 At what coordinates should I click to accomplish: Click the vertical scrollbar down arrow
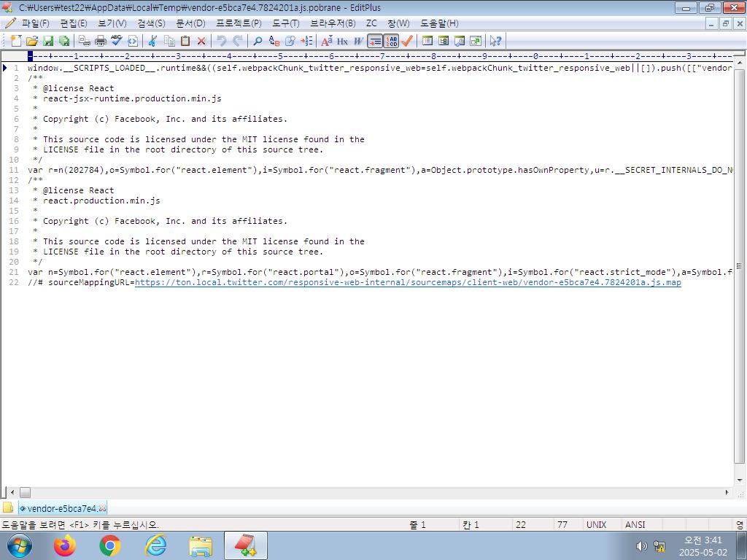click(740, 480)
